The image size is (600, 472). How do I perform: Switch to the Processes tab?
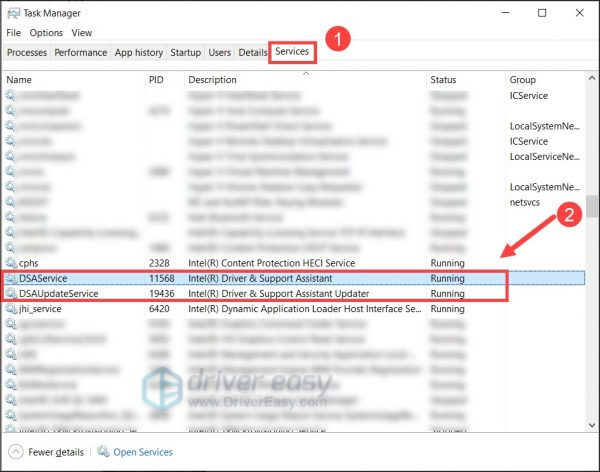coord(27,52)
